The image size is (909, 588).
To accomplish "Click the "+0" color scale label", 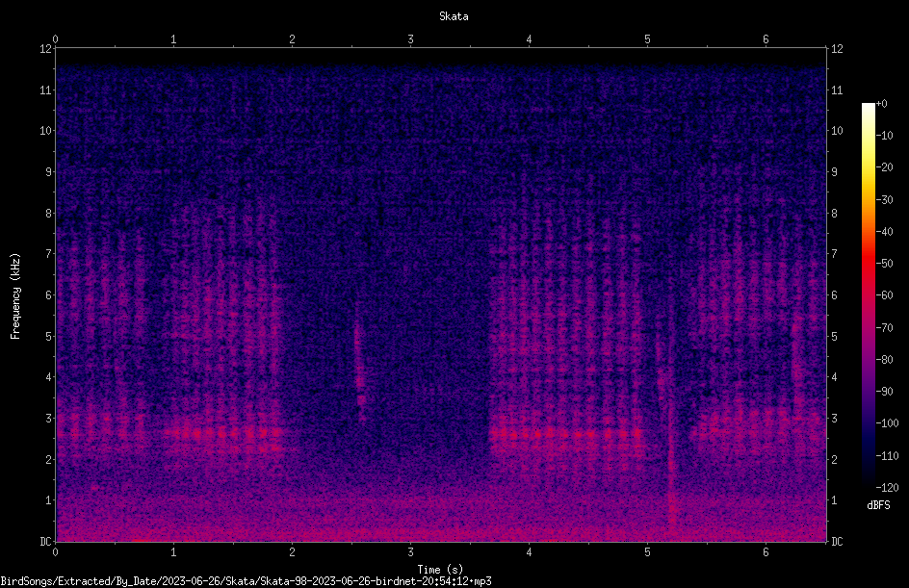I will 881,104.
